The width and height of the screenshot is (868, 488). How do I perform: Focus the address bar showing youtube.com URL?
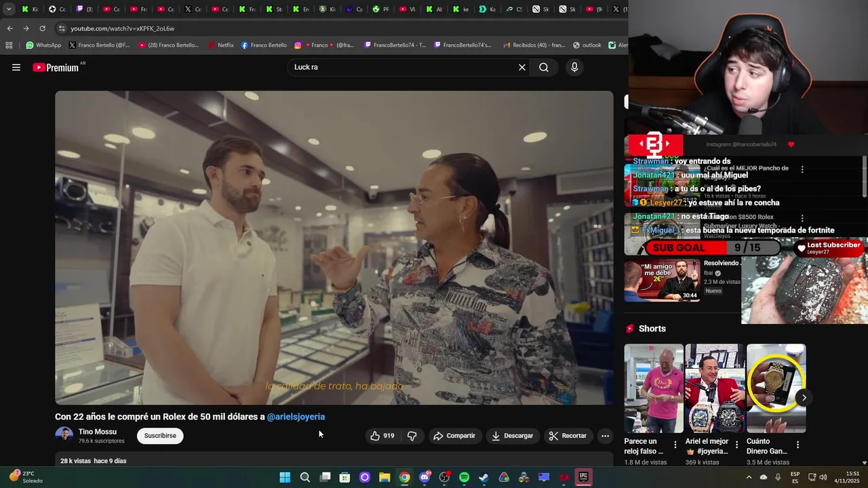(x=339, y=28)
